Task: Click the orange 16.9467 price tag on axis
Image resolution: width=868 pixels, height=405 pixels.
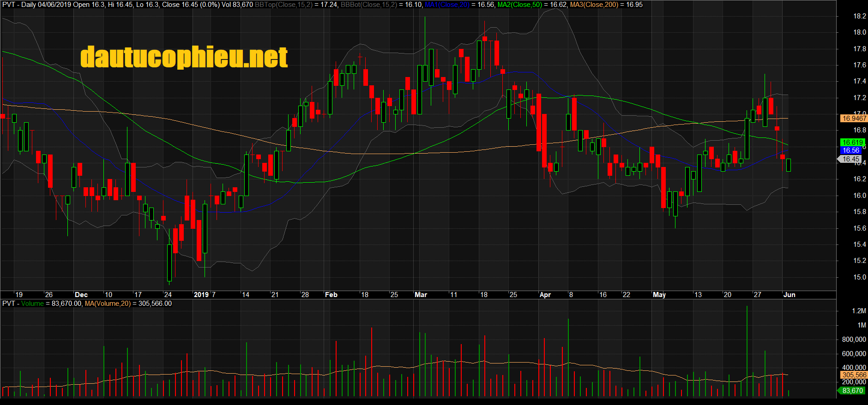Action: [854, 119]
